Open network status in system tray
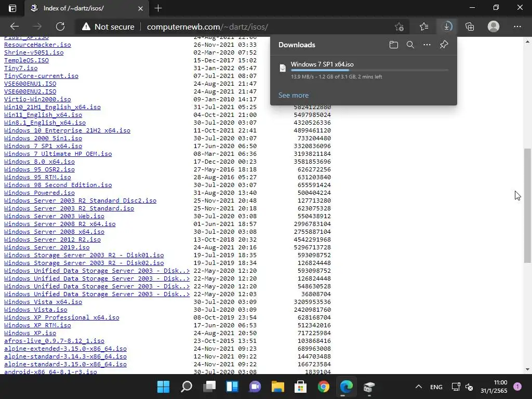Image resolution: width=532 pixels, height=399 pixels. pyautogui.click(x=455, y=387)
